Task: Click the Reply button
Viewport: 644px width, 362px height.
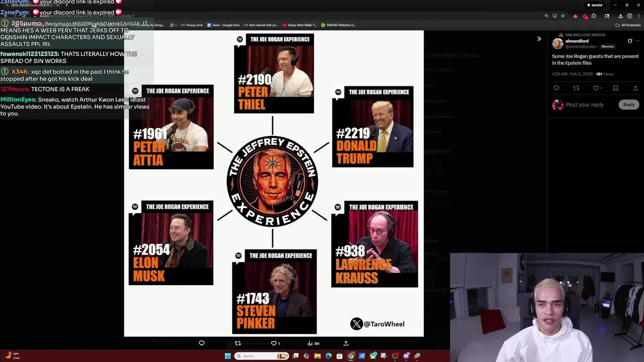Action: 629,105
